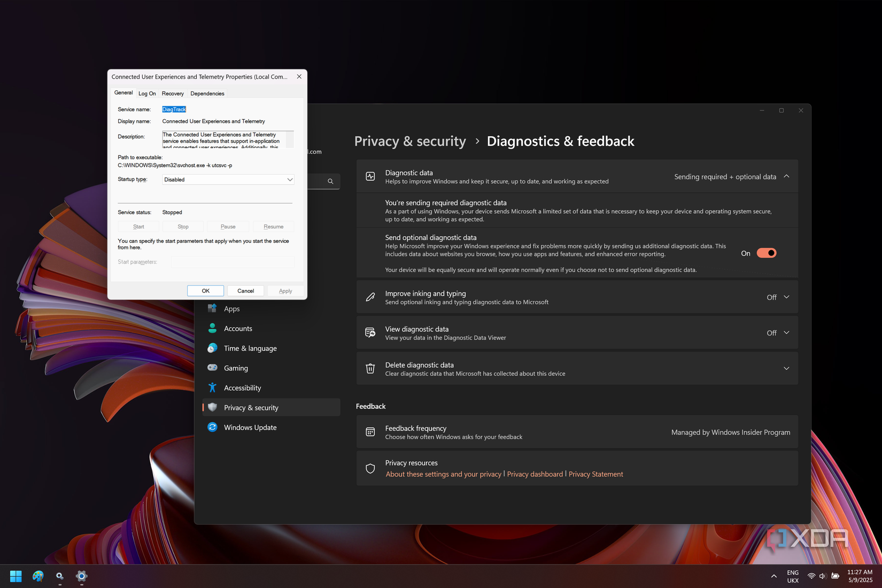Click the volume icon in system tray
This screenshot has width=882, height=588.
[822, 576]
